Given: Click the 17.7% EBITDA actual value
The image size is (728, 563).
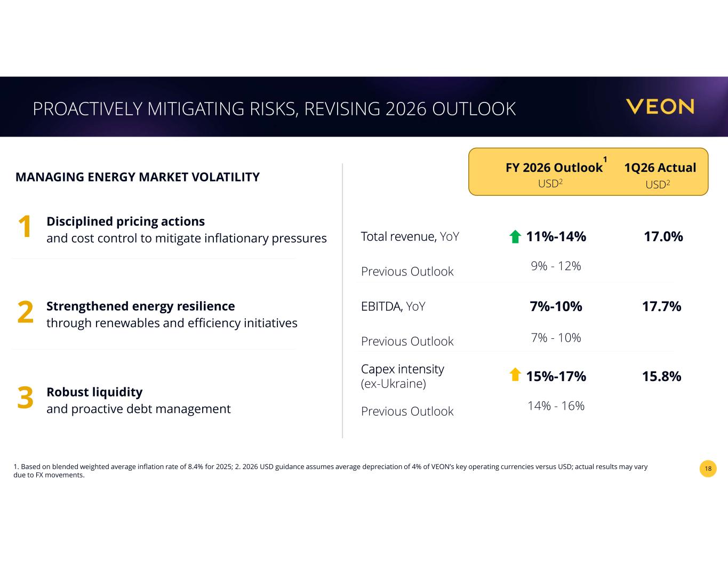Looking at the screenshot, I should click(x=662, y=306).
